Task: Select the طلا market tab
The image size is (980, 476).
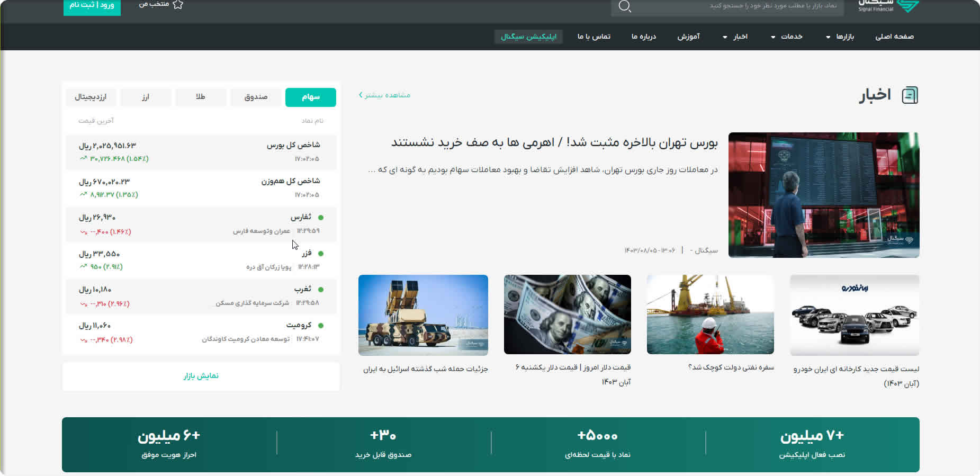Action: [x=201, y=97]
